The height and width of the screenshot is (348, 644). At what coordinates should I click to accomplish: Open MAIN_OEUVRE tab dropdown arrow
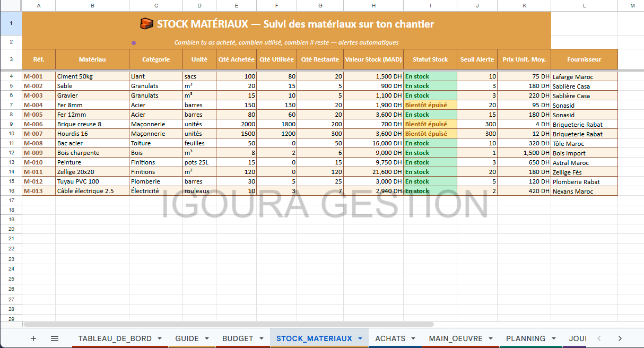click(x=491, y=338)
